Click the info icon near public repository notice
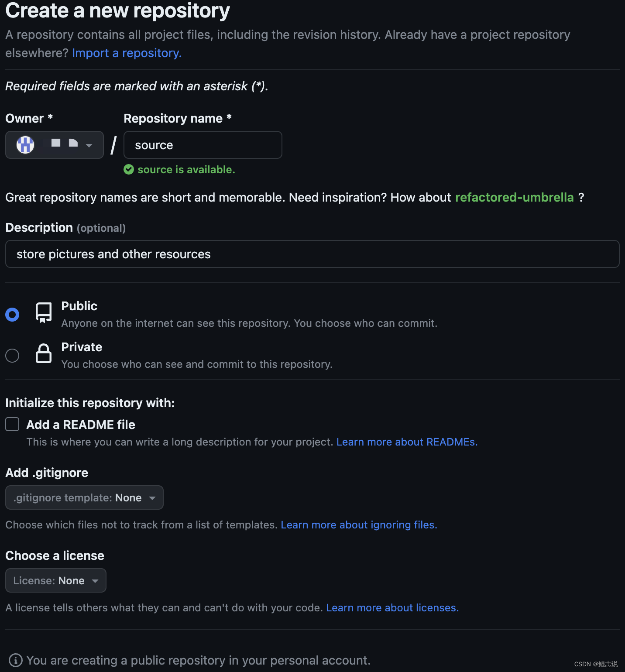625x672 pixels. (16, 660)
